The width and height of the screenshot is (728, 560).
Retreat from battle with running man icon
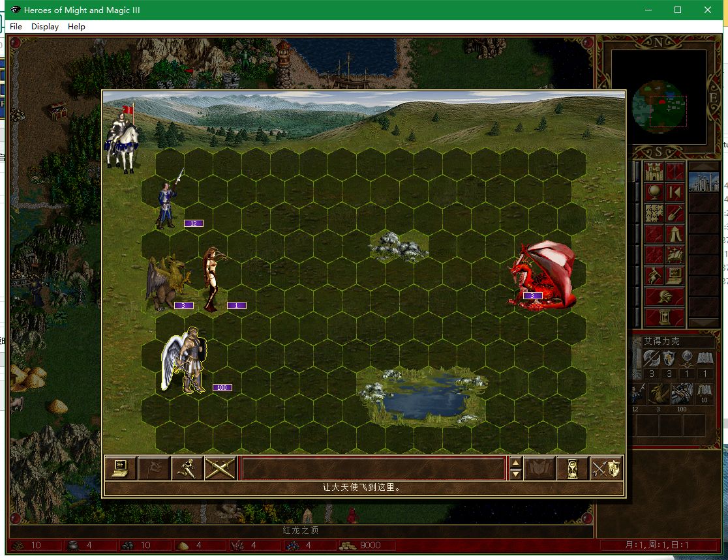click(187, 467)
